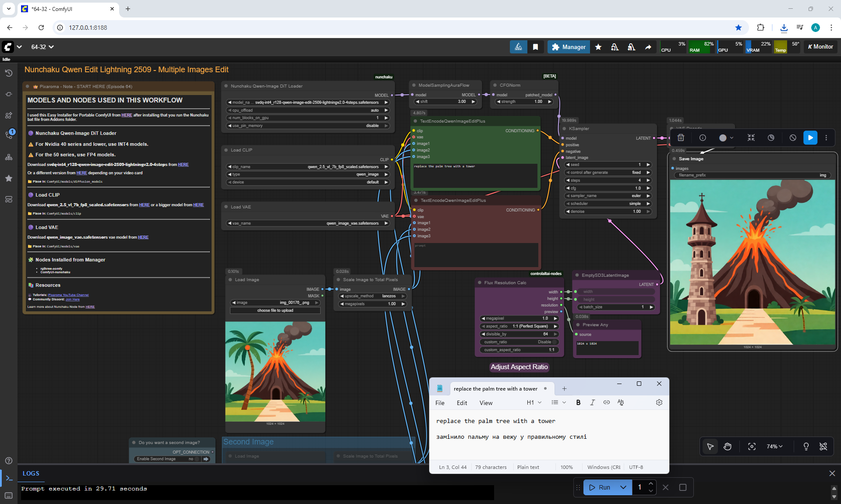The image size is (841, 504).
Task: Toggle link visibility icon in bottom toolbar
Action: (x=823, y=446)
